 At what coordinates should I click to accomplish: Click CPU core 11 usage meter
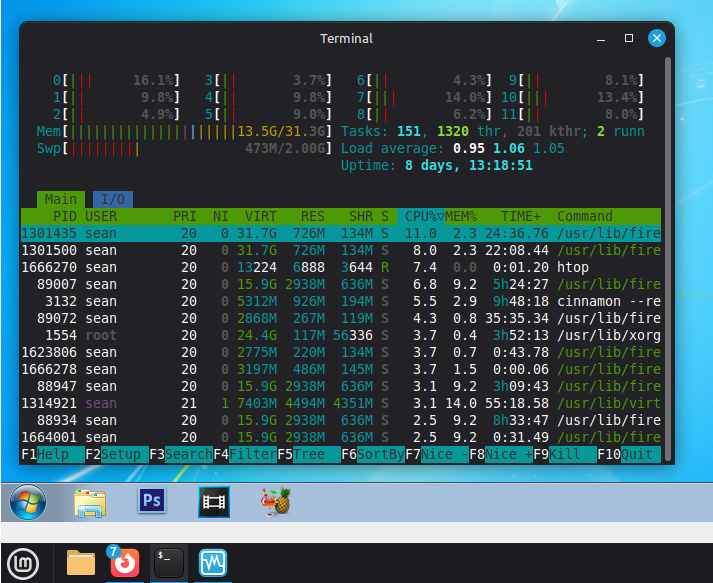click(573, 115)
